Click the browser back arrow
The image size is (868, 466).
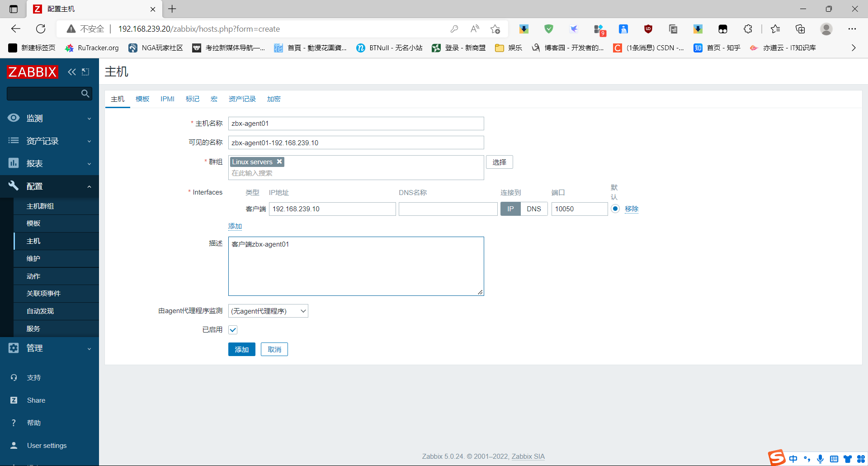tap(16, 29)
